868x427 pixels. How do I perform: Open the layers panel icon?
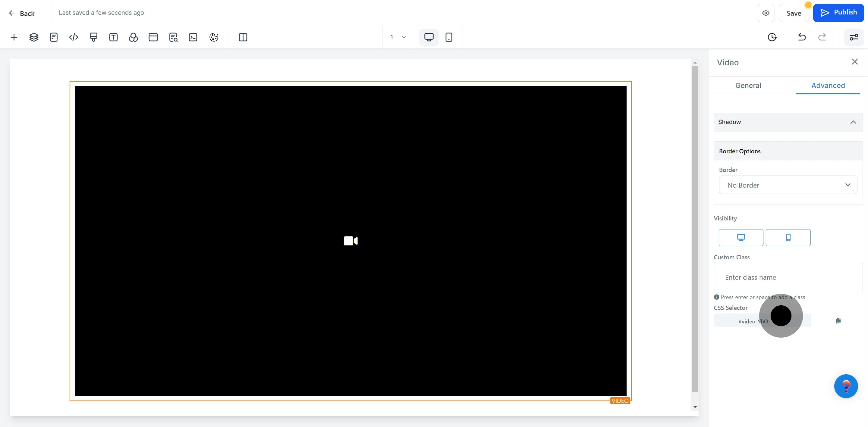pos(34,37)
